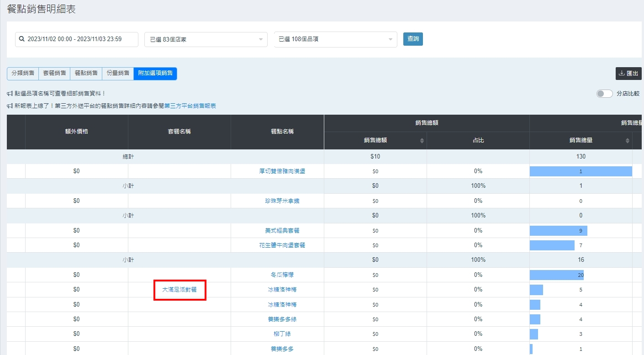Toggle the 分店比較 switch

[604, 94]
